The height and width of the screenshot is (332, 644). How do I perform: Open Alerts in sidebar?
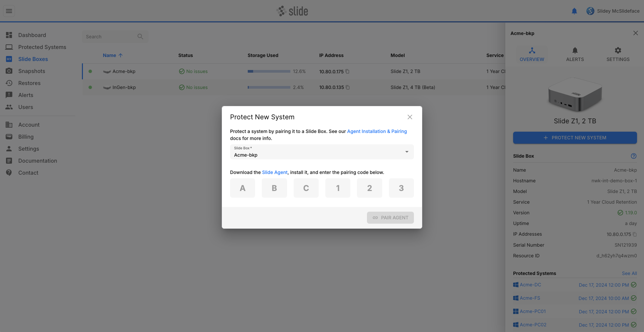pos(26,95)
